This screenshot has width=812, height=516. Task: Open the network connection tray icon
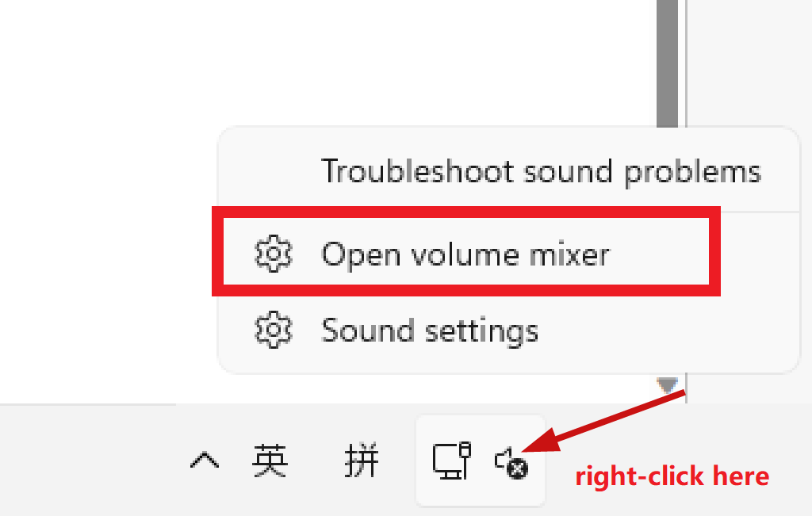point(451,460)
